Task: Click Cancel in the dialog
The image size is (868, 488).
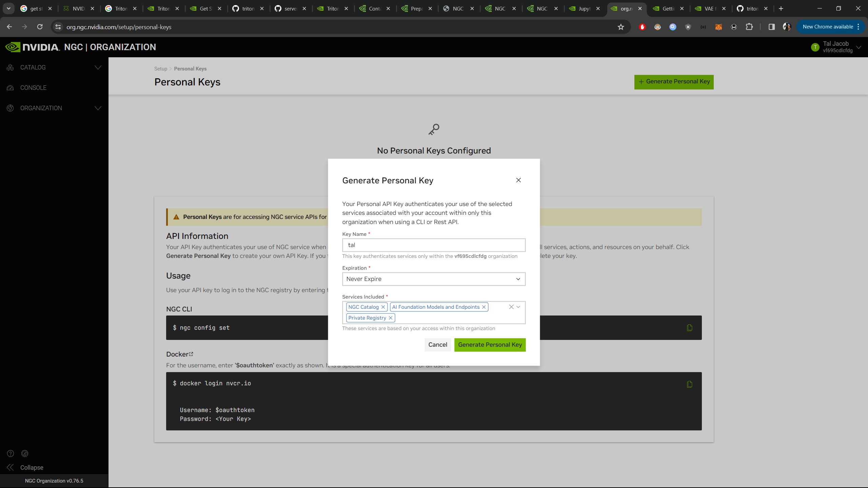Action: (x=438, y=345)
